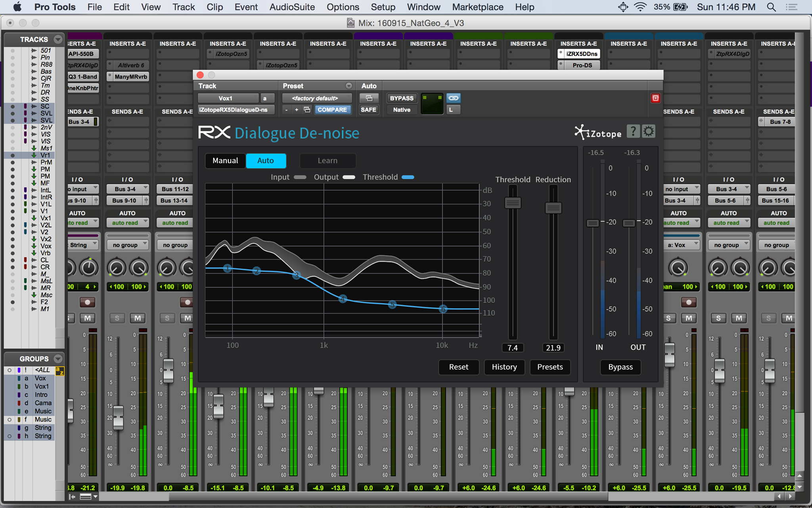Record-enable the 'a: Vox' group channel

pyautogui.click(x=689, y=302)
